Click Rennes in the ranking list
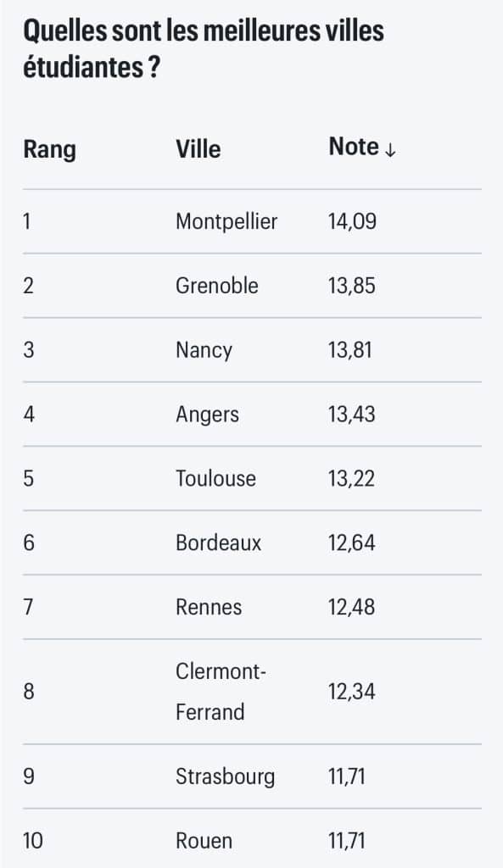 click(209, 607)
